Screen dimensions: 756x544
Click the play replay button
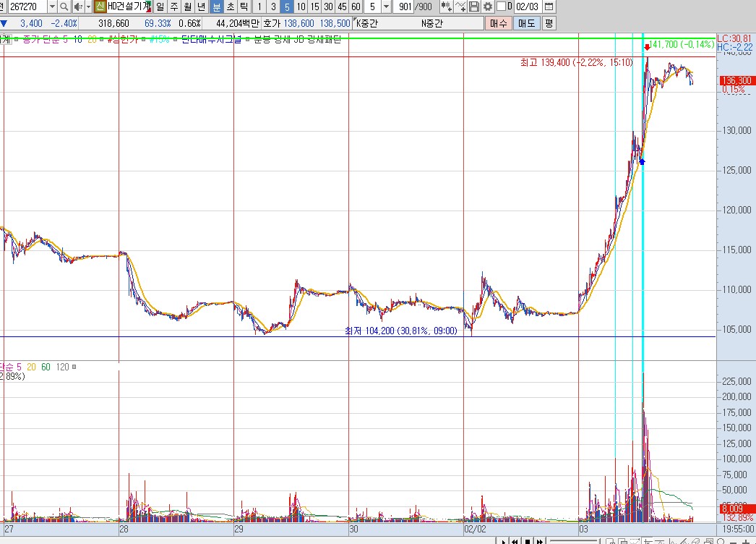(502, 540)
